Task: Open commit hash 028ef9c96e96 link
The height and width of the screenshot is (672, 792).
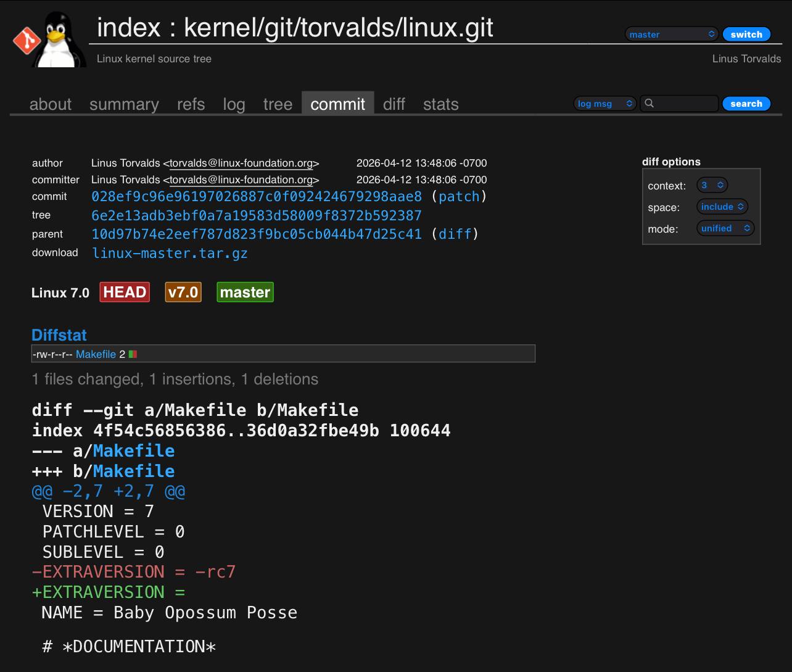Action: coord(257,197)
